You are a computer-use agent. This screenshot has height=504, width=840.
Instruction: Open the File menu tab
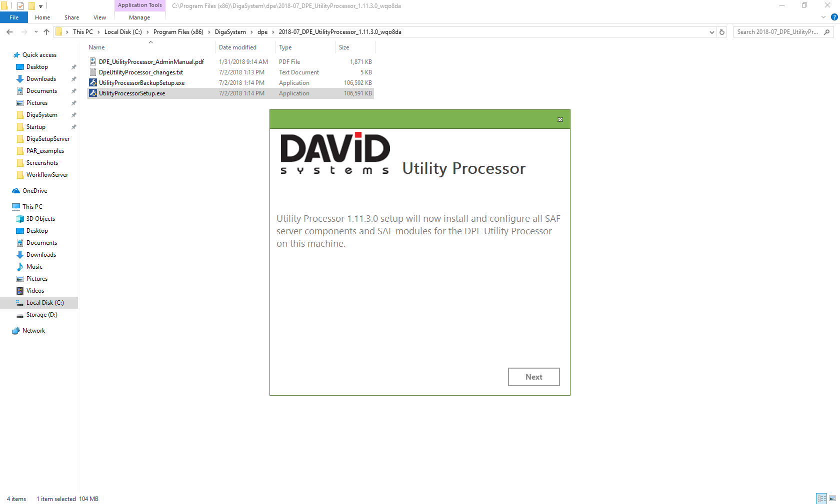click(x=14, y=17)
